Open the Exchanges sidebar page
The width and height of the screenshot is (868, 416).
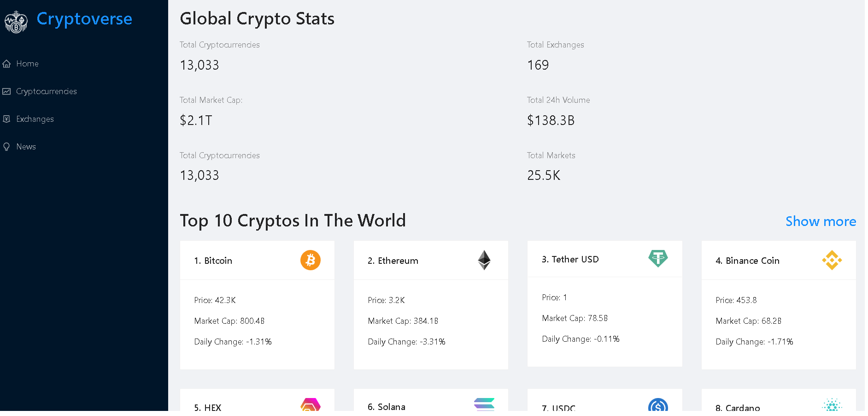pos(35,119)
